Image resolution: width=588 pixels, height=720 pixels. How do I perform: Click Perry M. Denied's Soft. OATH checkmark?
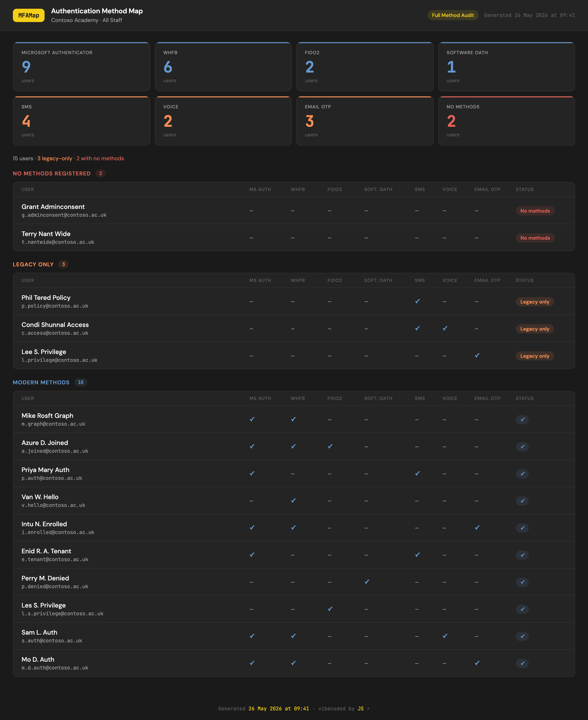coord(367,582)
